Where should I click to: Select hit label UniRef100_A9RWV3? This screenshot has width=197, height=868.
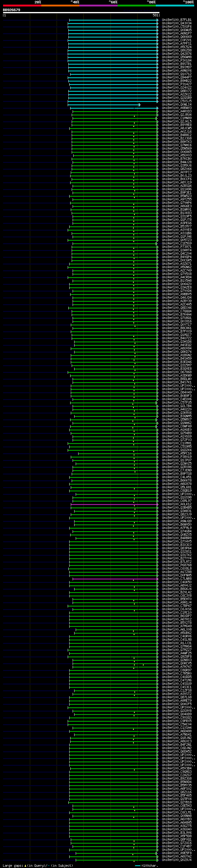tap(176, 108)
